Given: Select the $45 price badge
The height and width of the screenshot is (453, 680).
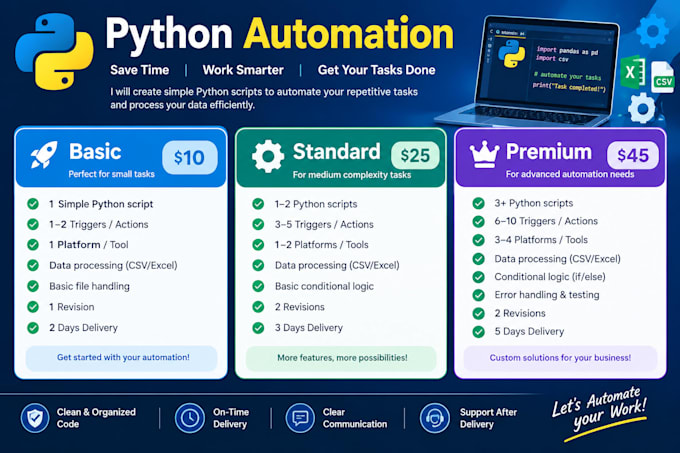Looking at the screenshot, I should [633, 155].
